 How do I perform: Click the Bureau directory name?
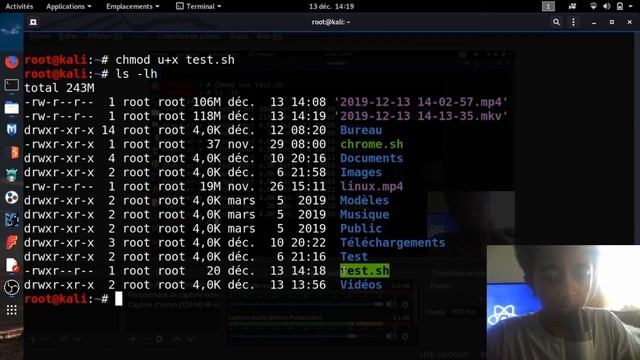pyautogui.click(x=361, y=130)
